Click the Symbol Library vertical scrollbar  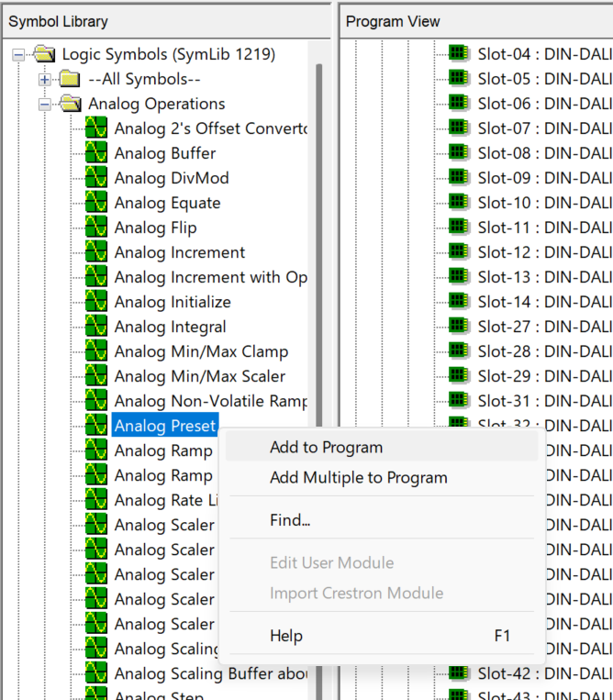click(x=319, y=275)
